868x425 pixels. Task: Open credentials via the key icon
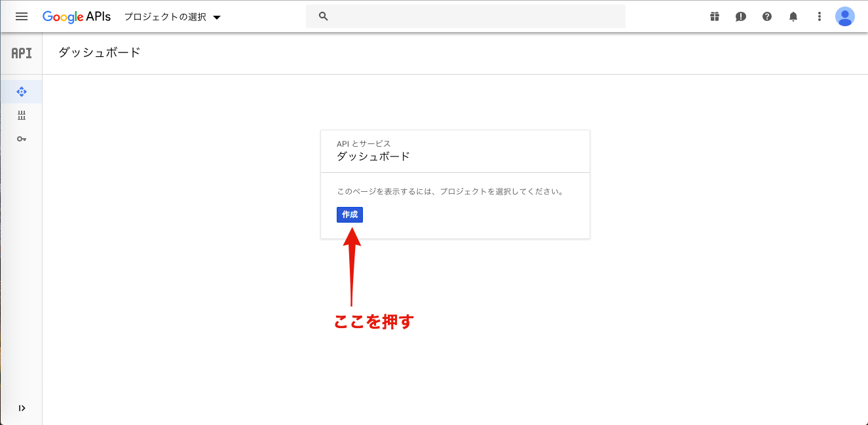click(x=22, y=139)
